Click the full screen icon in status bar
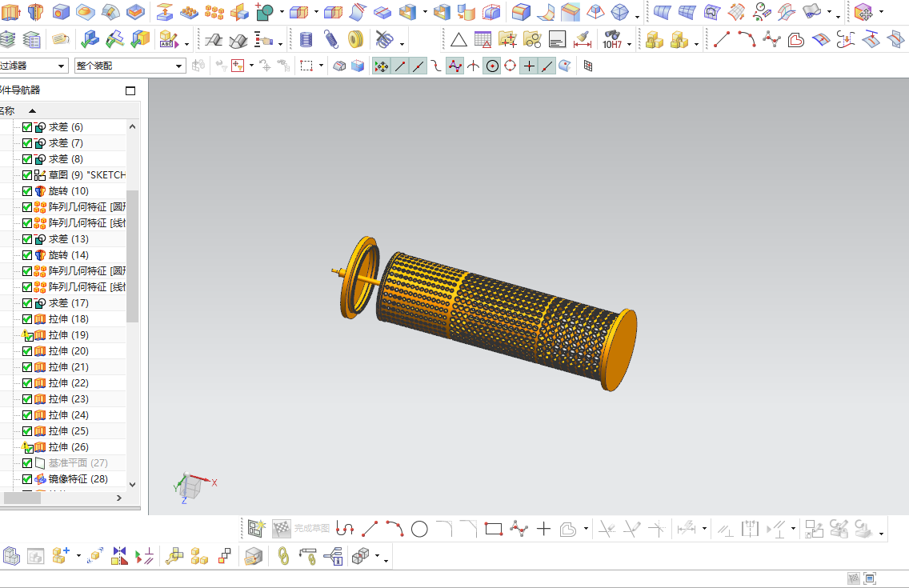The width and height of the screenshot is (909, 588). 870,578
